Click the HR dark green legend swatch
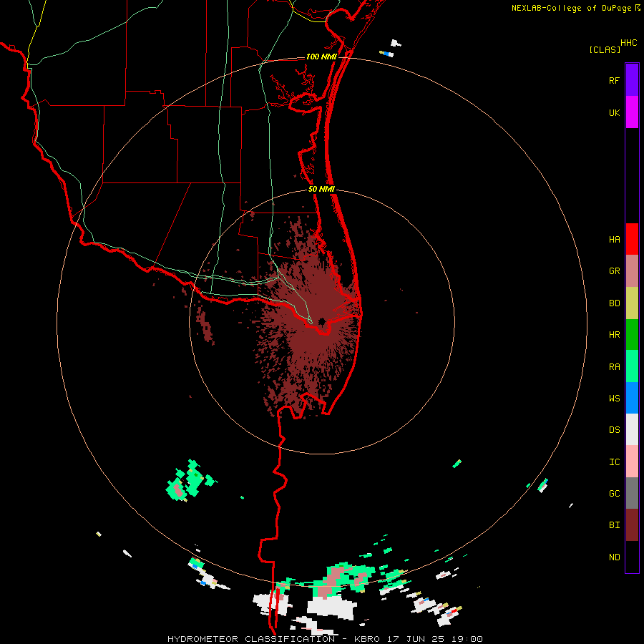This screenshot has width=644, height=644. click(x=632, y=335)
